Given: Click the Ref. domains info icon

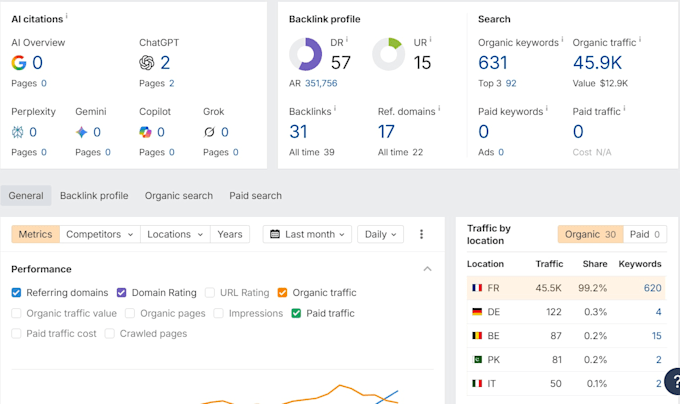Looking at the screenshot, I should click(439, 109).
